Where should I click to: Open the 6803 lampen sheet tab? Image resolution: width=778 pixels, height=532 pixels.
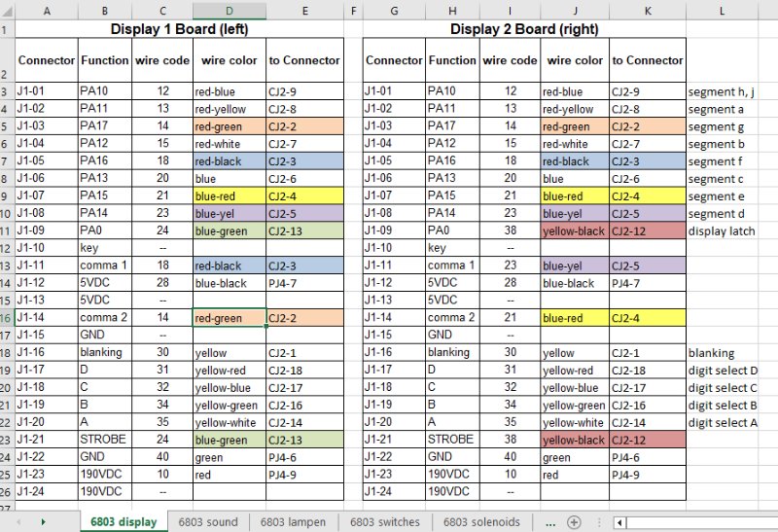(293, 522)
